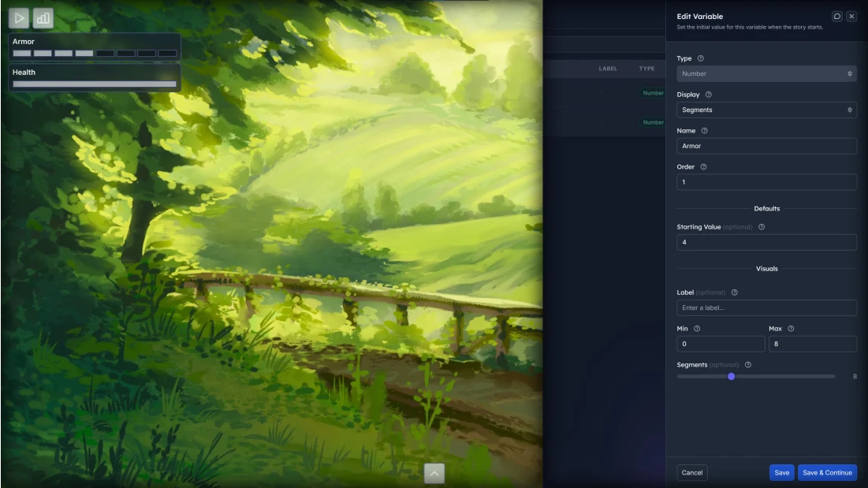Open the Type dropdown showing Number
This screenshot has width=868, height=488.
766,74
